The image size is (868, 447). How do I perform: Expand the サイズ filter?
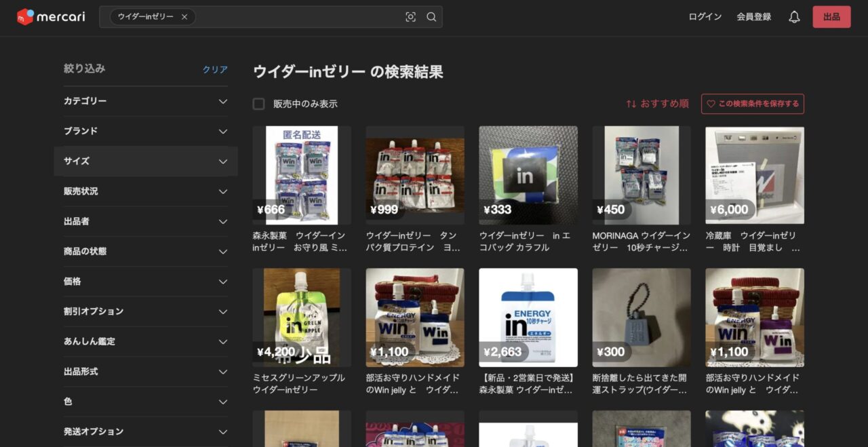[x=146, y=161]
